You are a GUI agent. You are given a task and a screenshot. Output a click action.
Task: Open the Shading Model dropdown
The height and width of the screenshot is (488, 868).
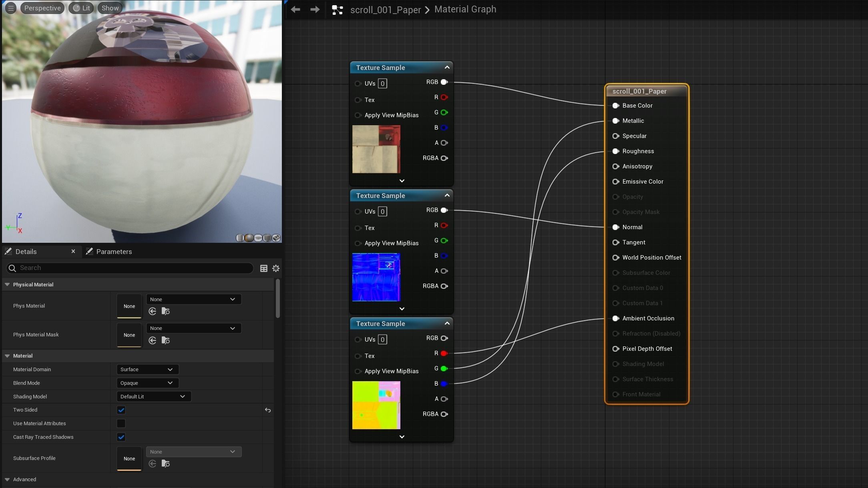coord(153,397)
